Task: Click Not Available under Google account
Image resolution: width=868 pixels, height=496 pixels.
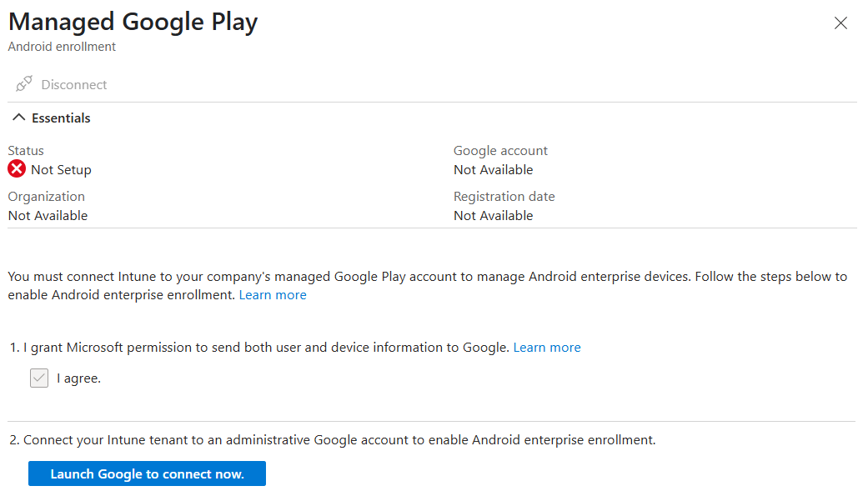Action: click(x=494, y=170)
